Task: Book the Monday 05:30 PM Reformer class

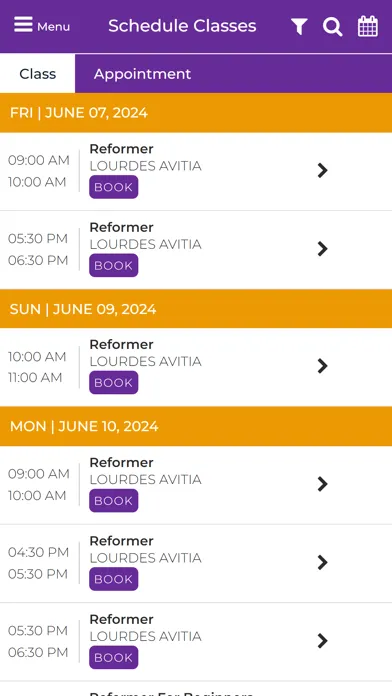Action: 114,657
